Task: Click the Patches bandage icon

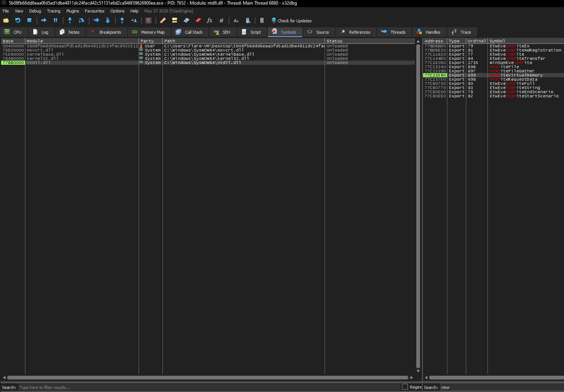Action: (163, 20)
